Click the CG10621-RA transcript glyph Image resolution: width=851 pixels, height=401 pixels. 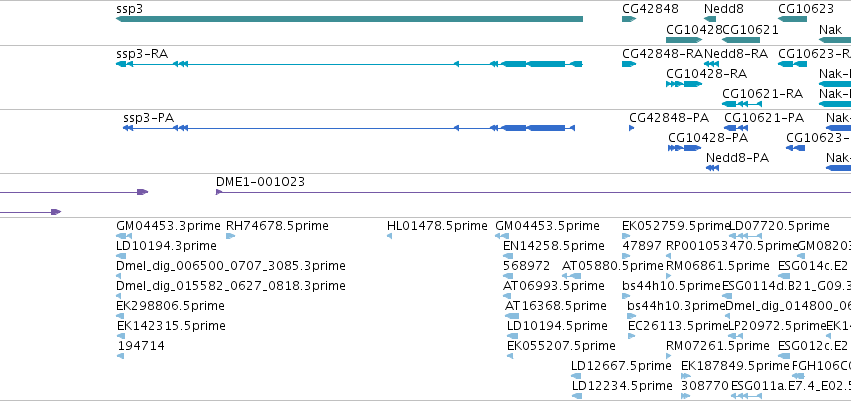coord(742,104)
